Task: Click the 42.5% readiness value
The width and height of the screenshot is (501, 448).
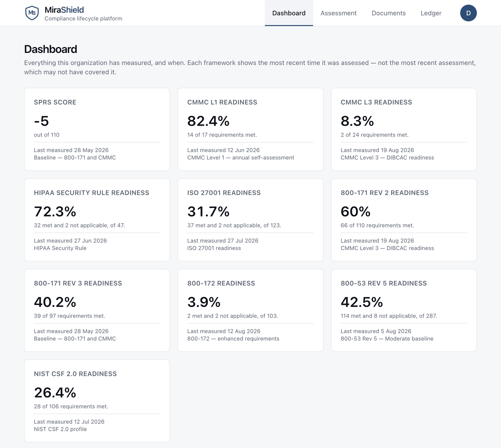Action: [x=362, y=302]
